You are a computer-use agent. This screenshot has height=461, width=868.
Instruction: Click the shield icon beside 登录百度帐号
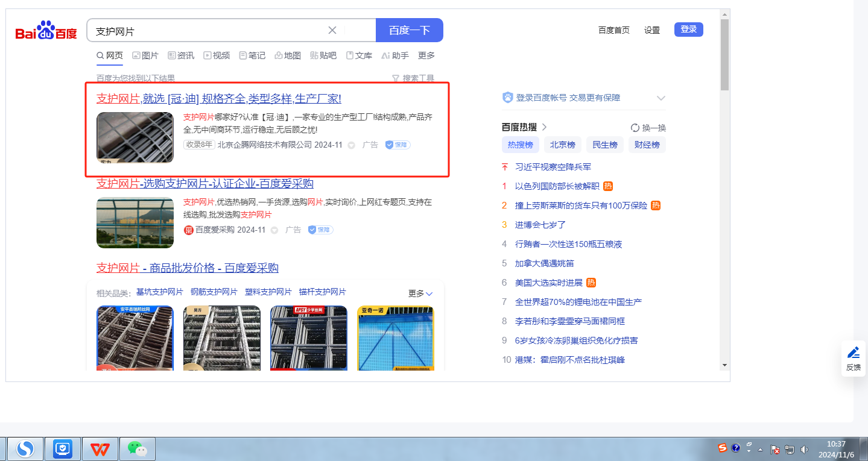507,98
